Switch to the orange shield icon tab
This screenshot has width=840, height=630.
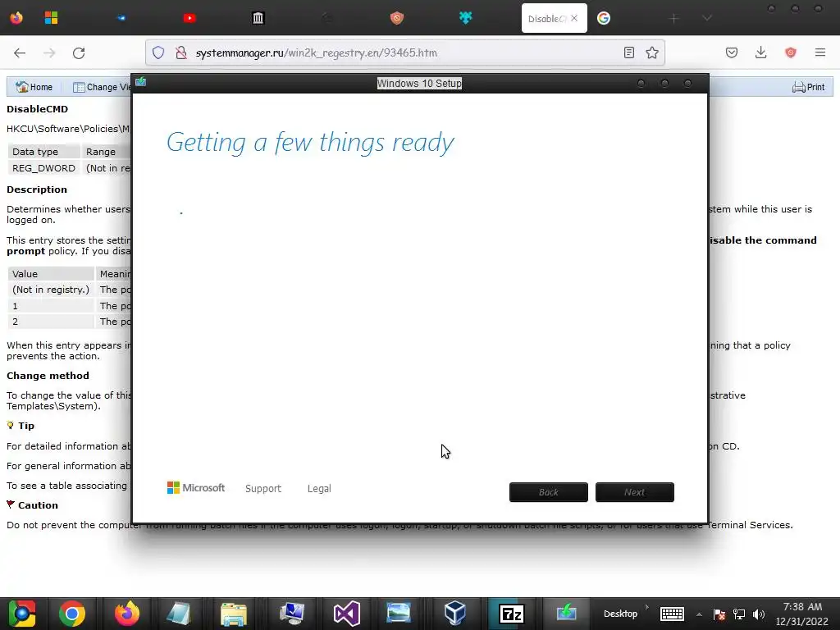(x=396, y=18)
